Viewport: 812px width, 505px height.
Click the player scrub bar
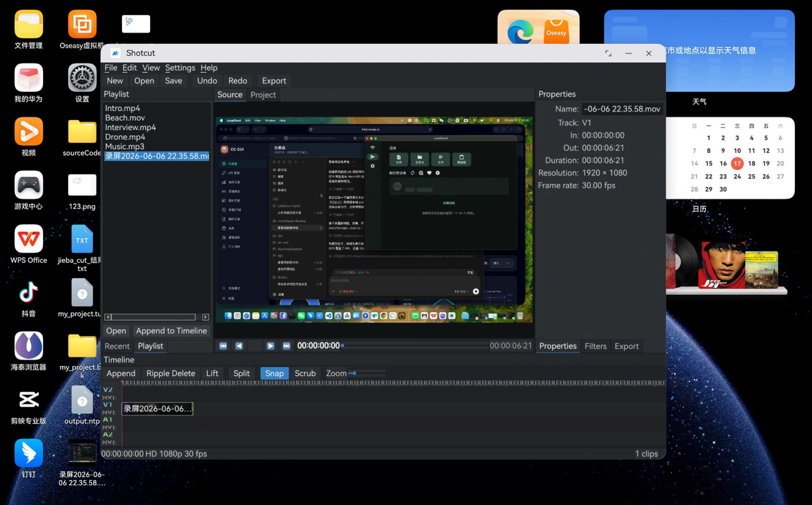(x=415, y=346)
